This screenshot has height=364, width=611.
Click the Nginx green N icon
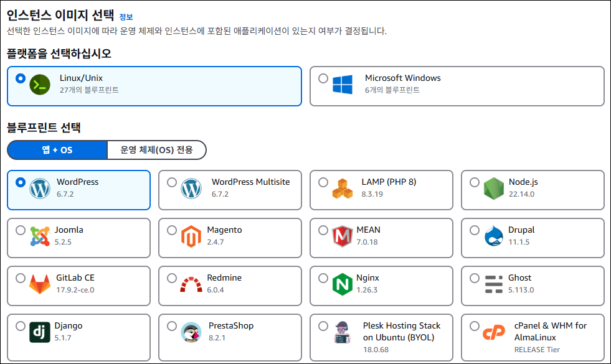(x=343, y=284)
